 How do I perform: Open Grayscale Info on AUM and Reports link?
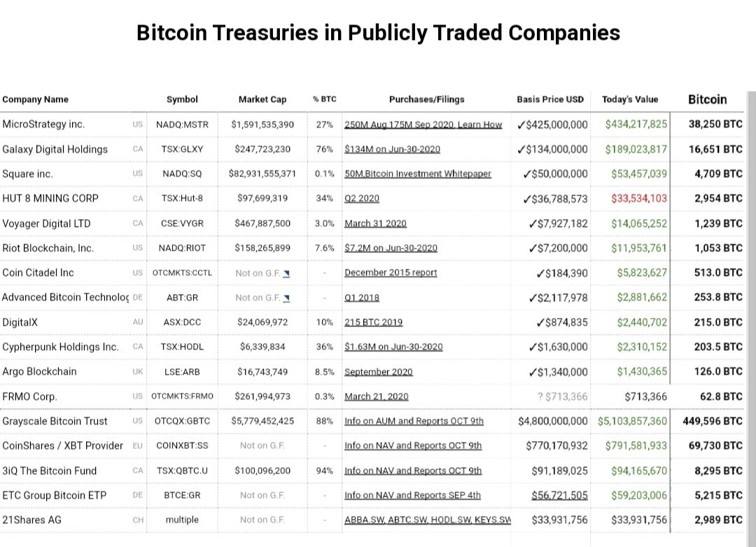pos(414,421)
